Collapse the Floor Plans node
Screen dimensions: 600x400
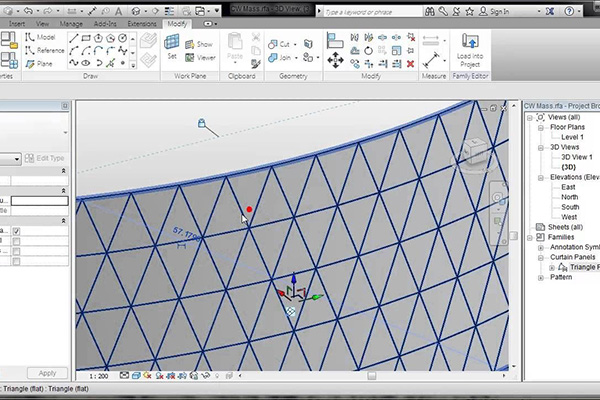[541, 127]
